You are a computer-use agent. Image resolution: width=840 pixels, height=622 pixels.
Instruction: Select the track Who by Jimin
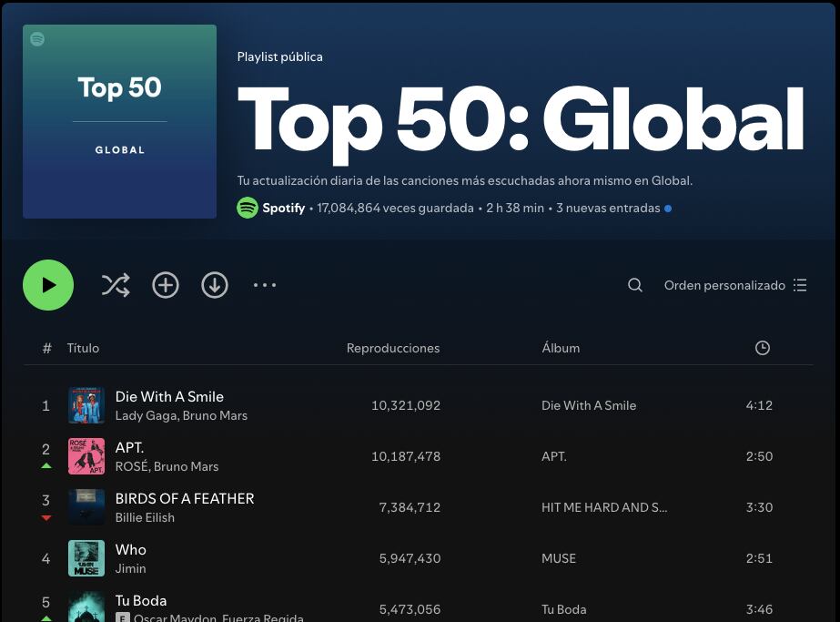point(130,550)
